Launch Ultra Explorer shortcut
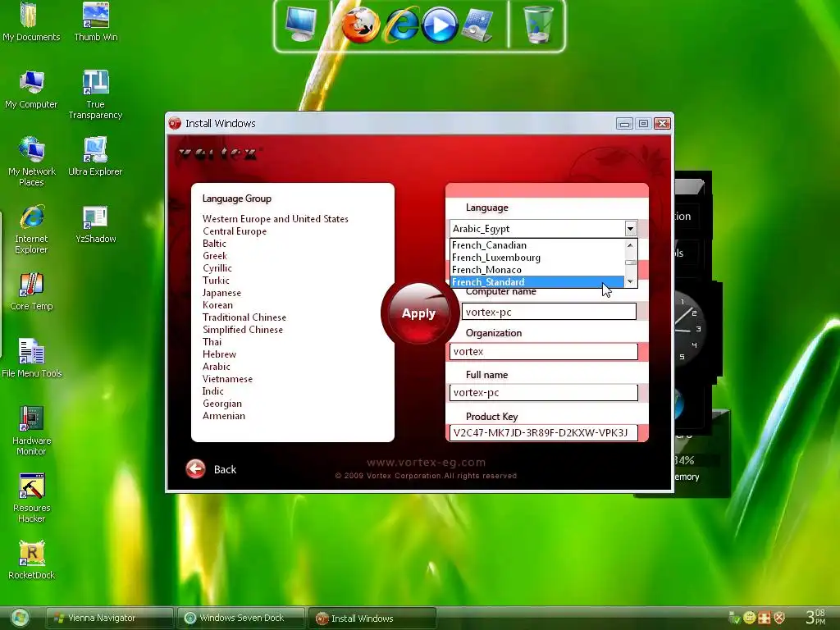This screenshot has width=840, height=630. coord(95,157)
